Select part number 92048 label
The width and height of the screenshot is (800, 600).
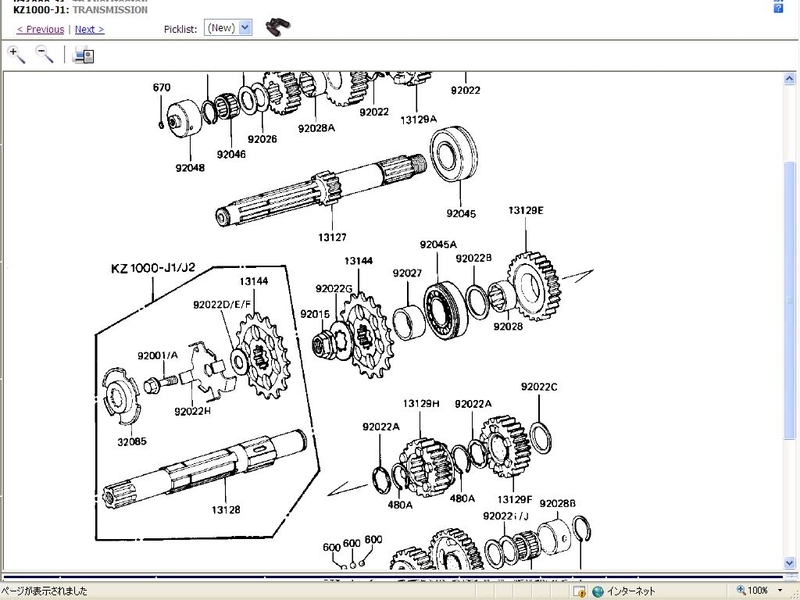190,168
